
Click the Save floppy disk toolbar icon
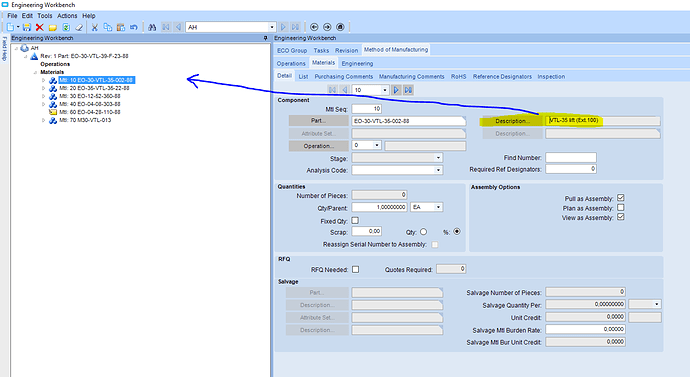27,27
